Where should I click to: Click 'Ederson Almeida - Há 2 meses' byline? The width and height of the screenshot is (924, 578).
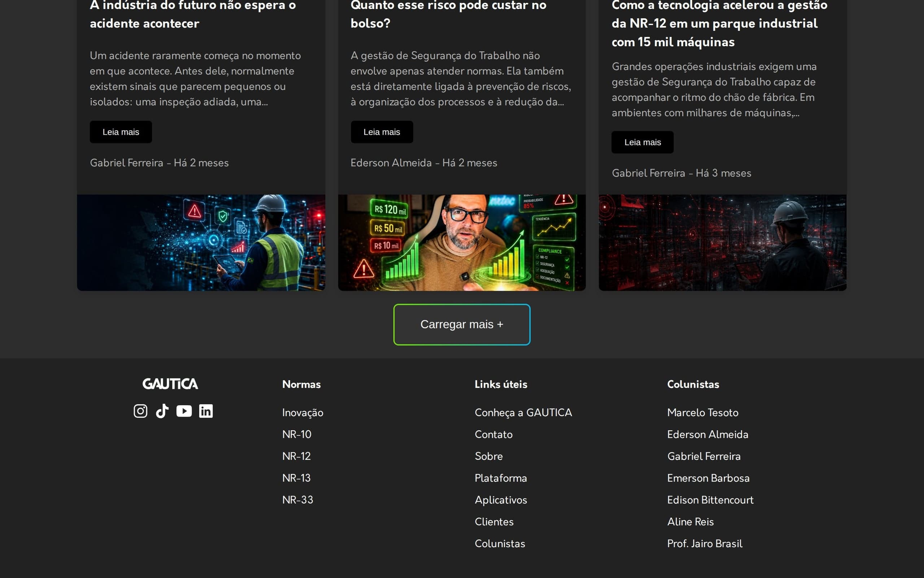(x=424, y=163)
